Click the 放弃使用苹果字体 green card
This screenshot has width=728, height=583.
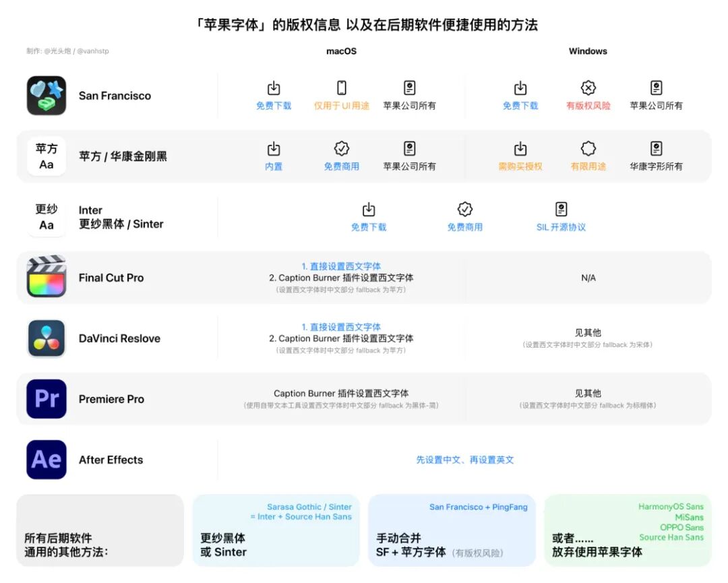point(628,530)
